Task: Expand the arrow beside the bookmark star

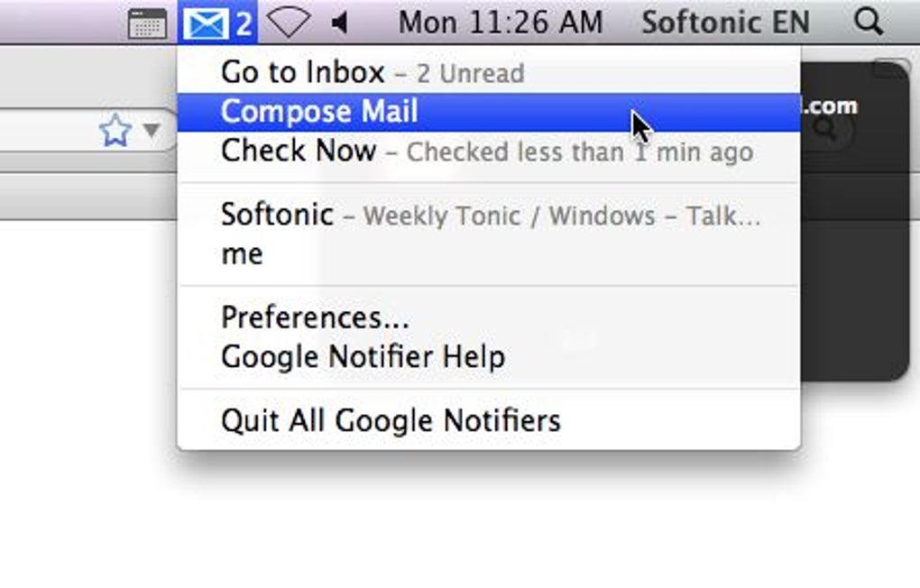Action: click(152, 132)
